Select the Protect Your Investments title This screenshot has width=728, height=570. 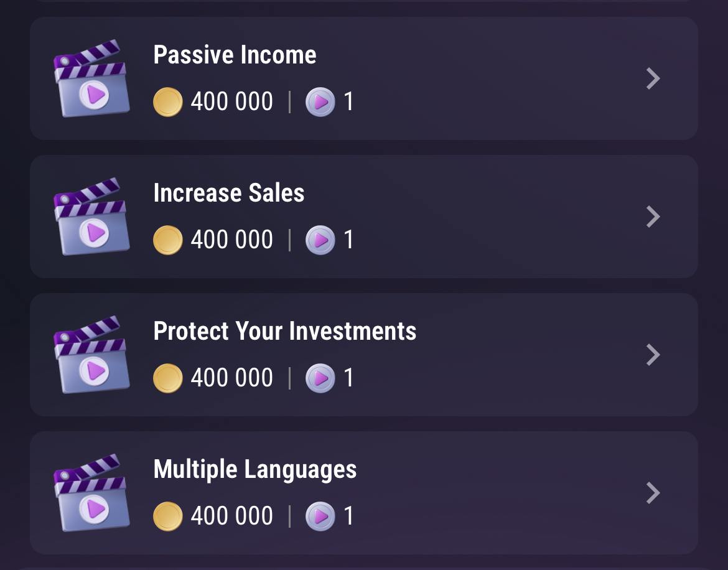[284, 331]
